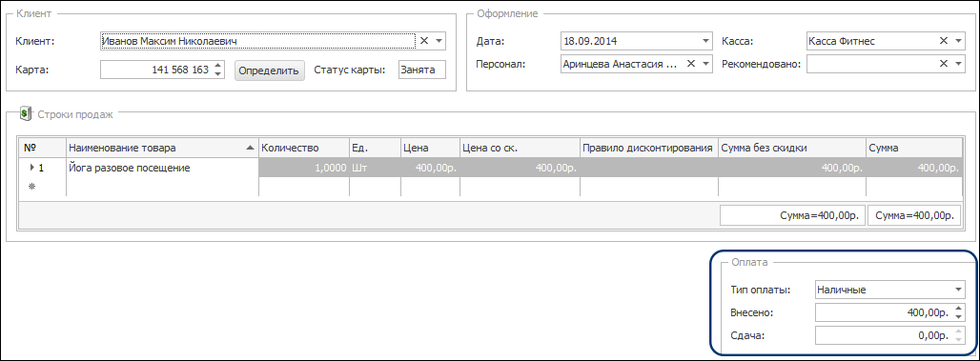This screenshot has width=980, height=361.
Task: Click the left Сумма=400,00р. total box
Action: [x=792, y=215]
